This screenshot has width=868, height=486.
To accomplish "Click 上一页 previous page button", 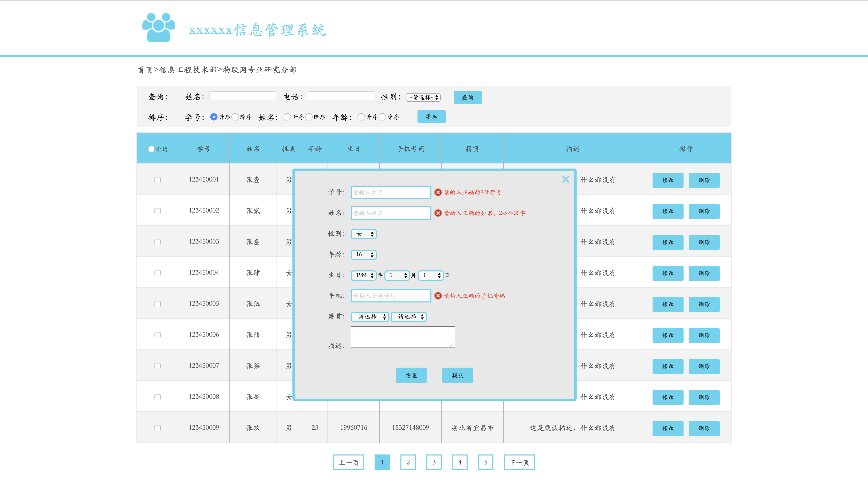I will click(x=349, y=462).
